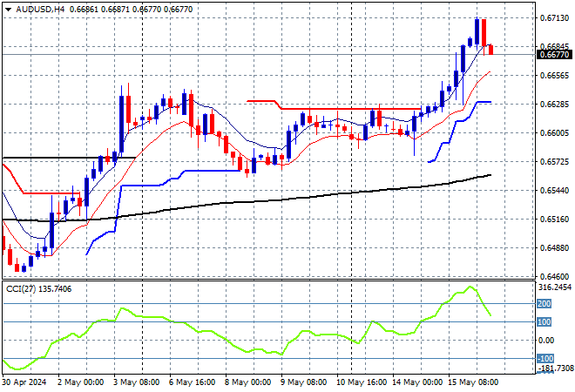Click the 0.65440 price axis label
Viewport: 575px width, 392px height.
(x=554, y=191)
